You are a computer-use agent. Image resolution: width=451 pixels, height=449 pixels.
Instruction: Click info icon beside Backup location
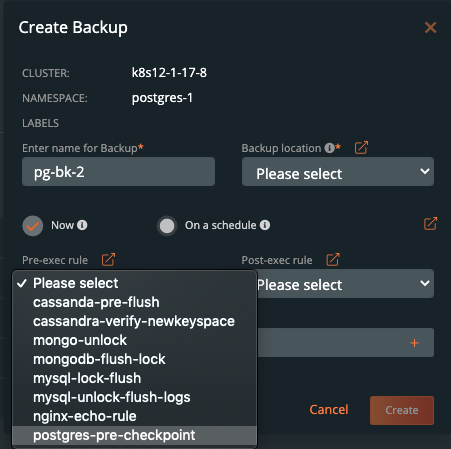(x=329, y=148)
